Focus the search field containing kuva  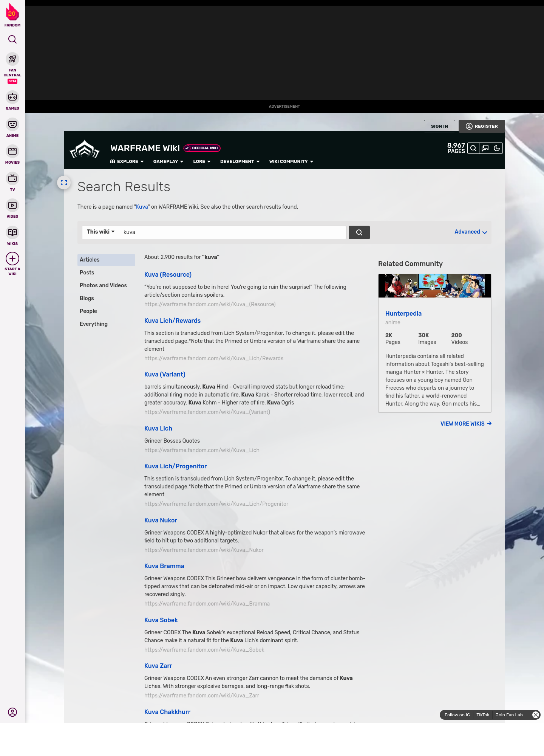(x=233, y=232)
